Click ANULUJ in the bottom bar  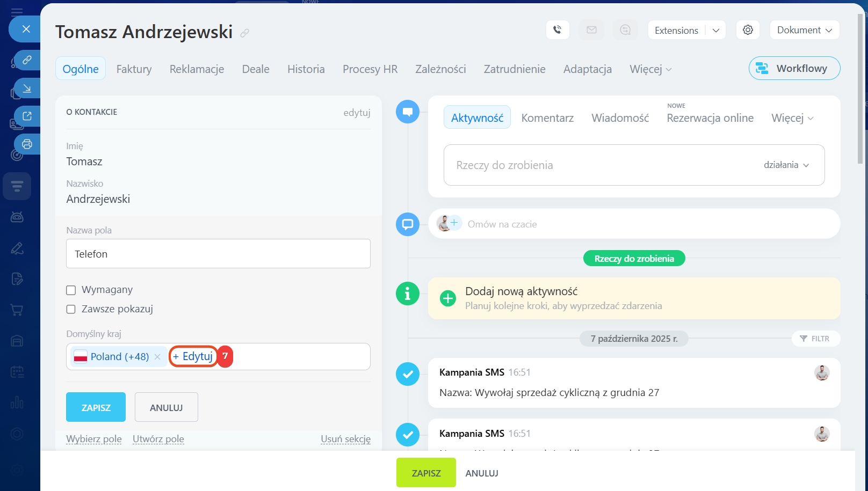pyautogui.click(x=482, y=473)
